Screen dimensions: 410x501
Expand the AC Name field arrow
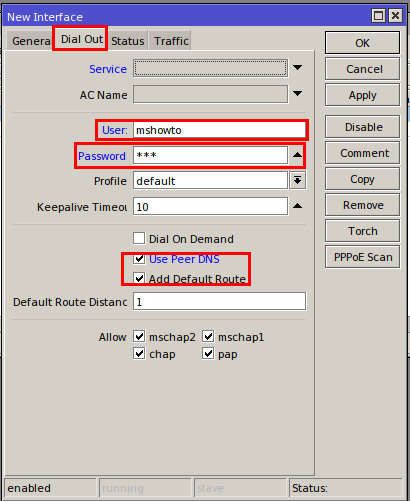pos(297,94)
